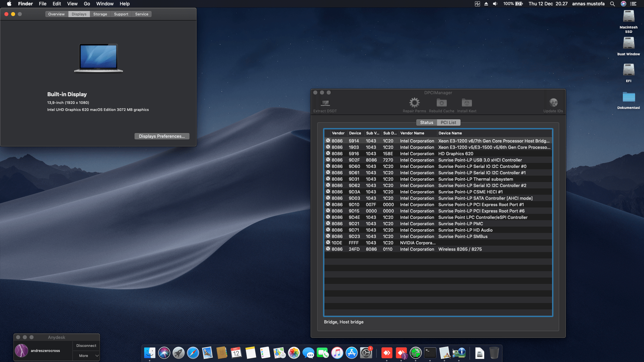Viewport: 644px width, 362px height.
Task: Open the Storage tab
Action: pyautogui.click(x=100, y=14)
